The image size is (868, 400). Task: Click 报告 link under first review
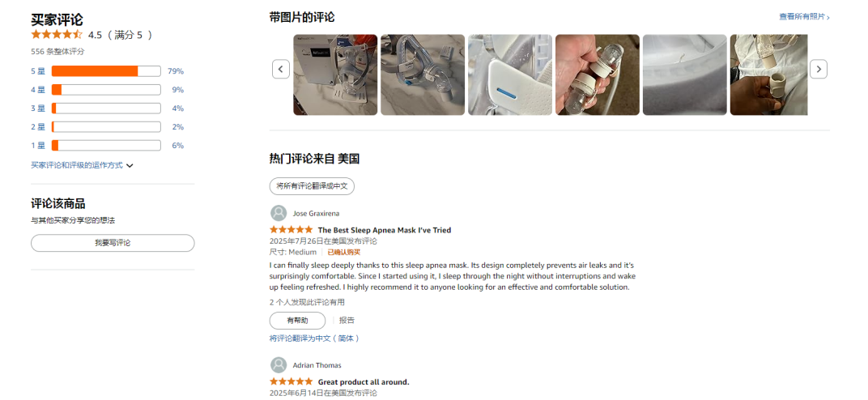(347, 321)
